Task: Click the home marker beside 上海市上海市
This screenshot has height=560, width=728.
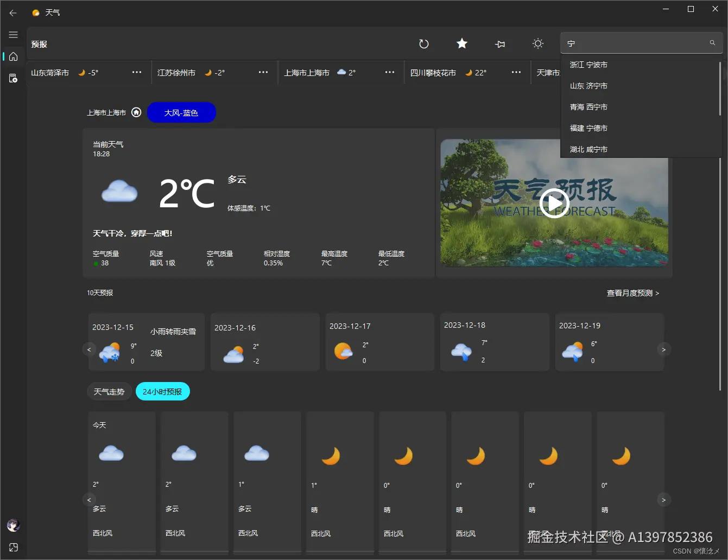Action: [x=136, y=112]
